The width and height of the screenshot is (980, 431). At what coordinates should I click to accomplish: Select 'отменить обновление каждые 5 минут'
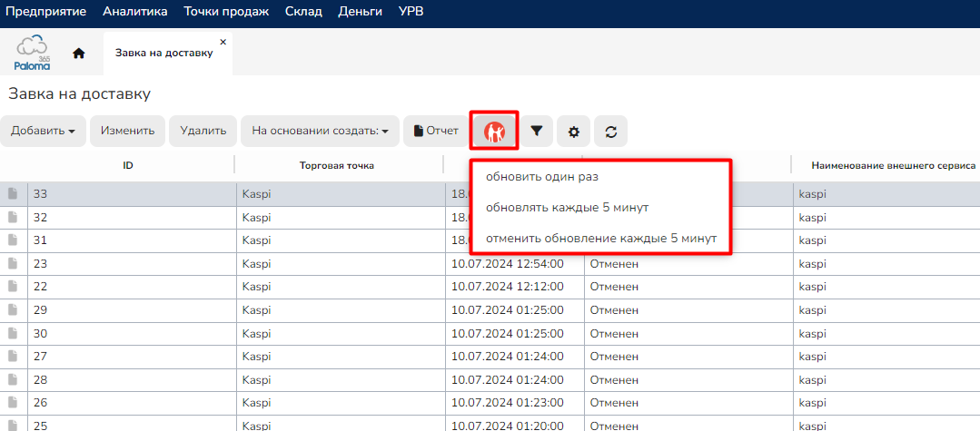tap(601, 238)
